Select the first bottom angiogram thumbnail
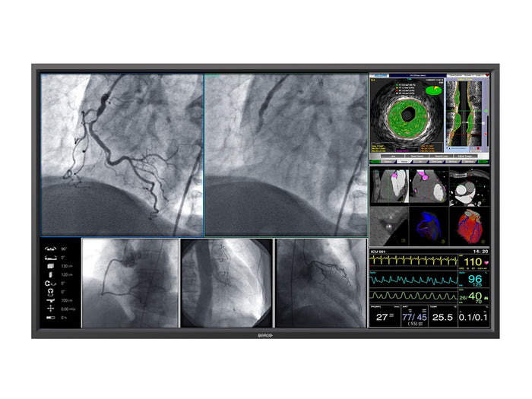 click(130, 283)
